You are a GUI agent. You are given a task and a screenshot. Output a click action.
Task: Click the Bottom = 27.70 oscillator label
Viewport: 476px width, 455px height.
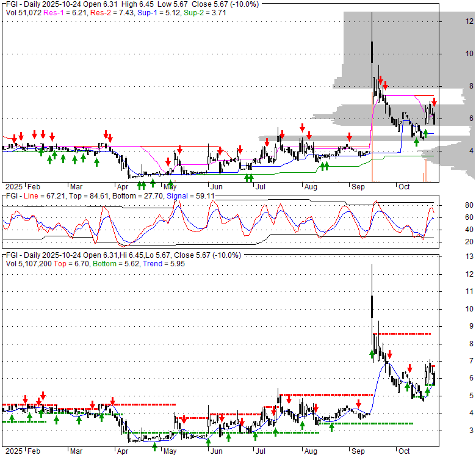(137, 196)
